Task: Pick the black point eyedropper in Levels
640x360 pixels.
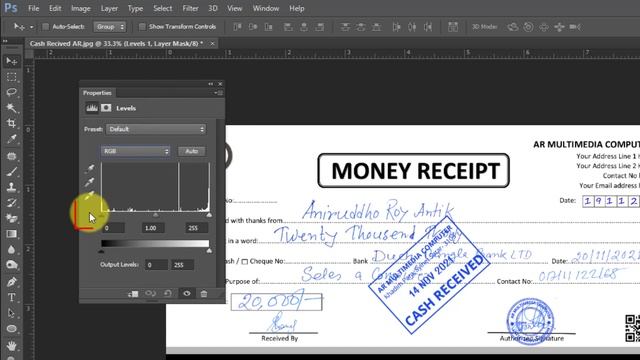Action: (x=89, y=168)
